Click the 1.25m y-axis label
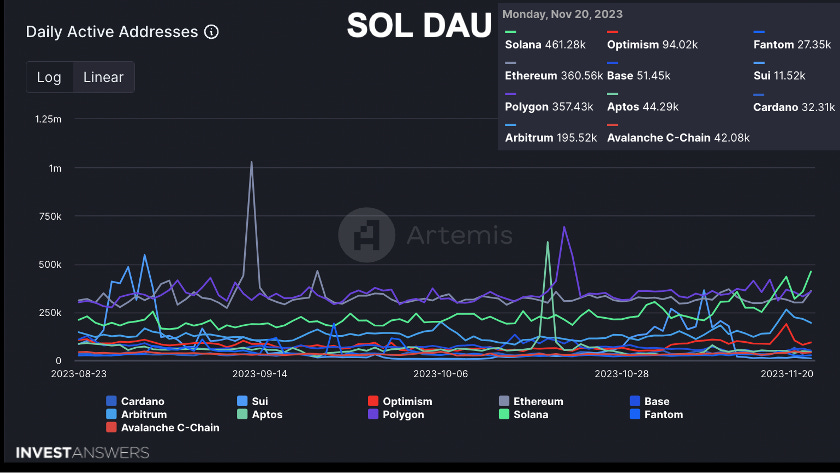Image resolution: width=840 pixels, height=473 pixels. click(48, 119)
